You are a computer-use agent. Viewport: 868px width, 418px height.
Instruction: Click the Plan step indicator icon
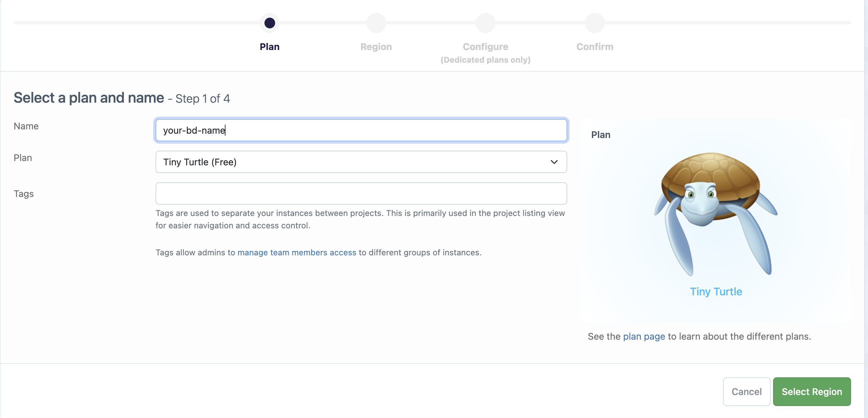tap(269, 23)
